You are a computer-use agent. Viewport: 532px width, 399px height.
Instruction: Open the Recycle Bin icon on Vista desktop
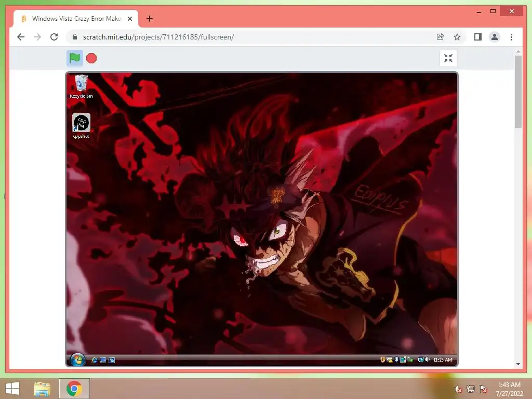[x=81, y=87]
